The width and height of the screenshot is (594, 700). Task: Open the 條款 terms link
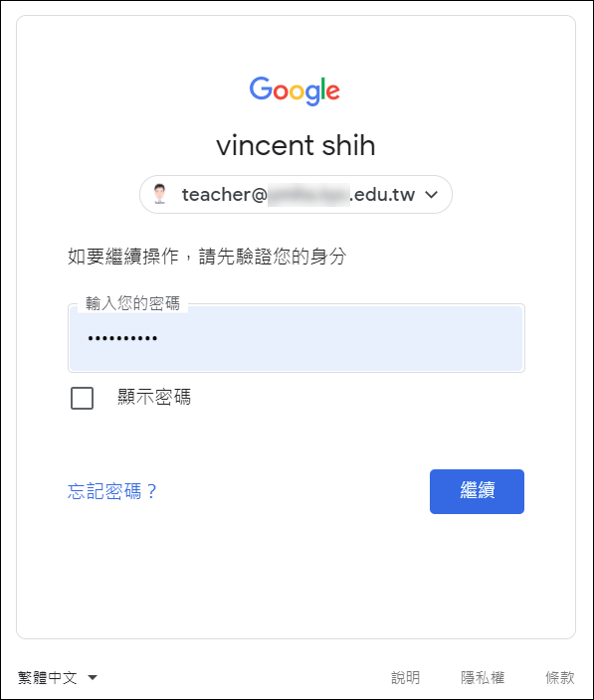pyautogui.click(x=559, y=678)
